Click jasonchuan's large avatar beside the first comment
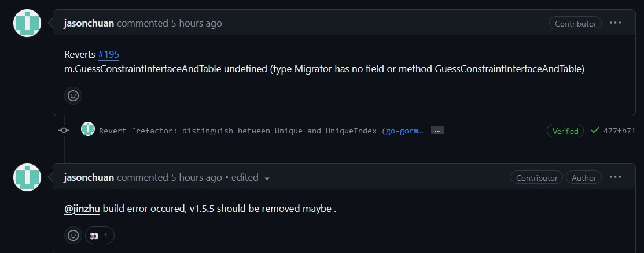 (x=27, y=24)
